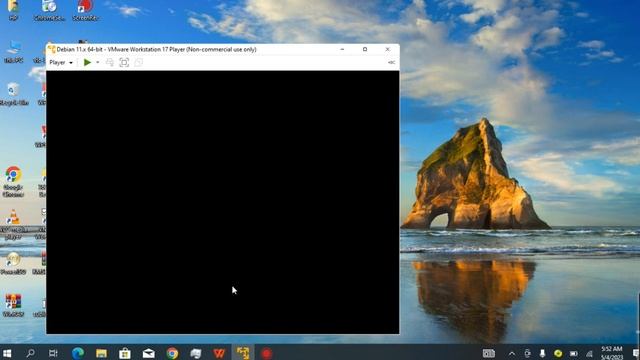Launch Chrome from the taskbar
This screenshot has height=360, width=640.
click(172, 353)
